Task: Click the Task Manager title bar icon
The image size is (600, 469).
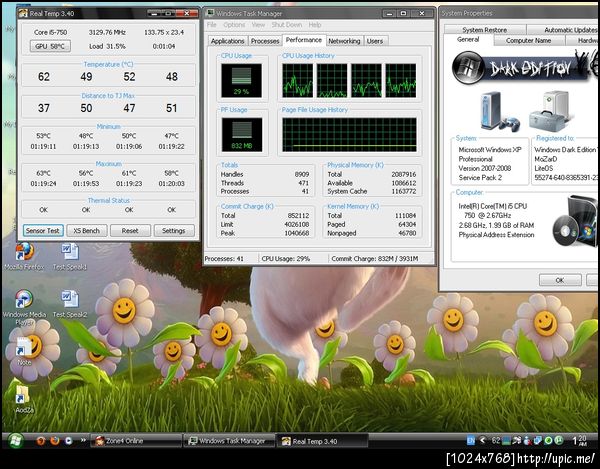Action: [x=210, y=13]
